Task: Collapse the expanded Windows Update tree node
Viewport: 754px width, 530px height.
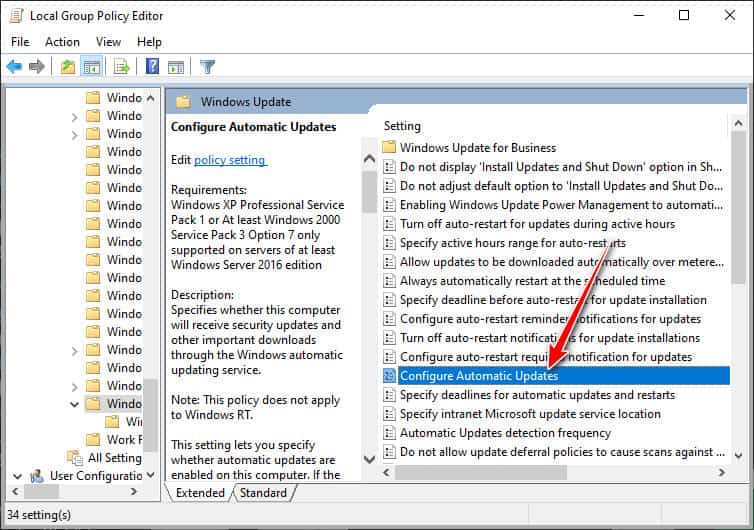Action: [x=75, y=404]
